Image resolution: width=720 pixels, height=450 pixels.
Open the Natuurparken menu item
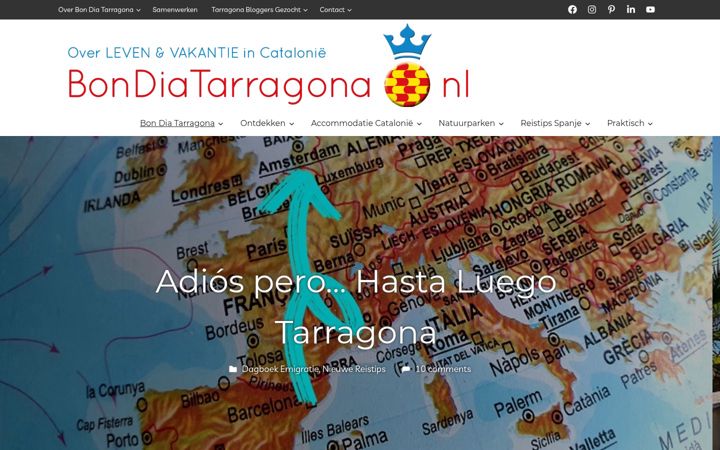467,123
